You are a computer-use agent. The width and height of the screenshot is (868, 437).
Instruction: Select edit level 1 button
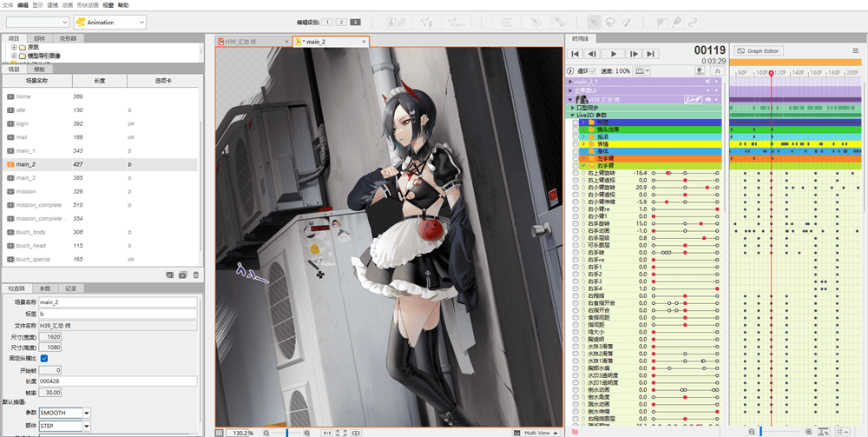click(x=326, y=23)
